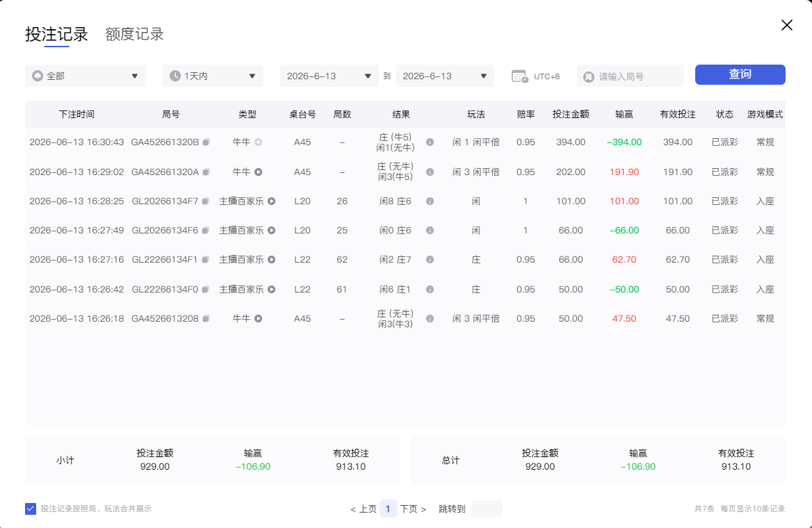Click 共7条 record count text
812x528 pixels.
704,509
